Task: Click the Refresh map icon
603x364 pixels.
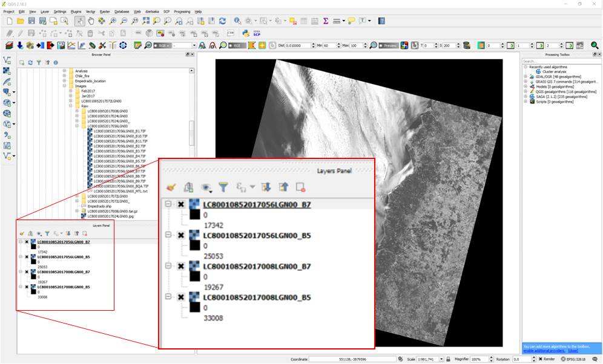Action: tap(222, 21)
